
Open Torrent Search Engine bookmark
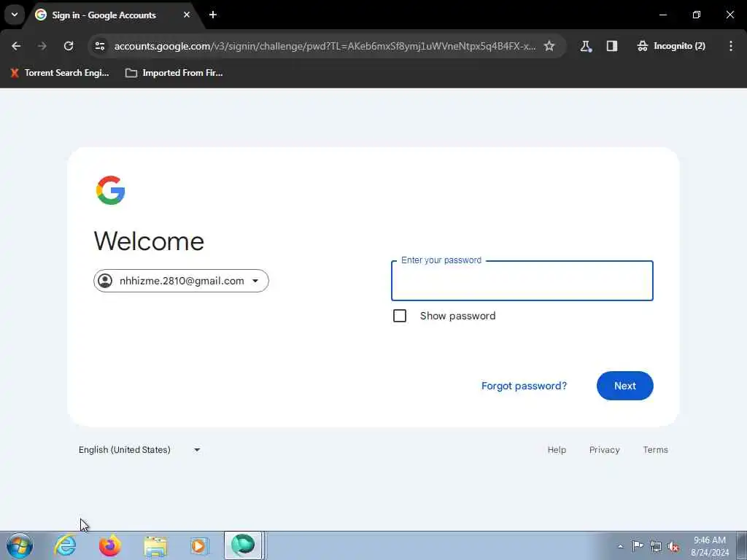(60, 73)
